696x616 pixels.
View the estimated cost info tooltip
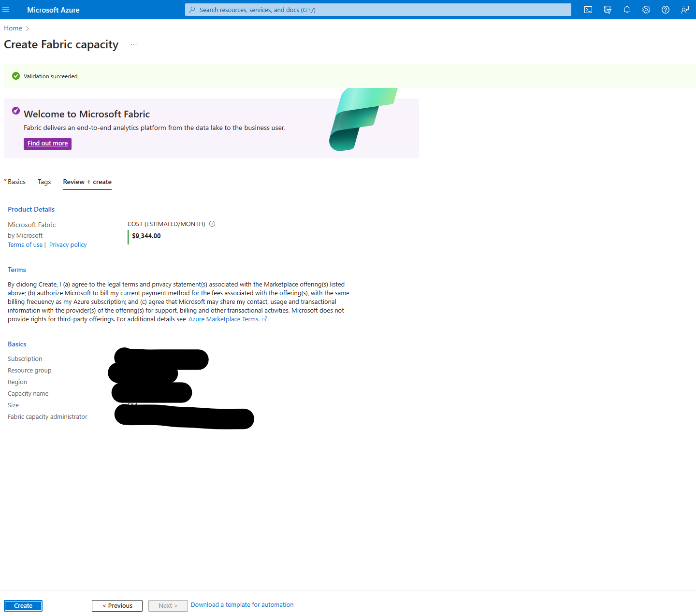pyautogui.click(x=212, y=224)
